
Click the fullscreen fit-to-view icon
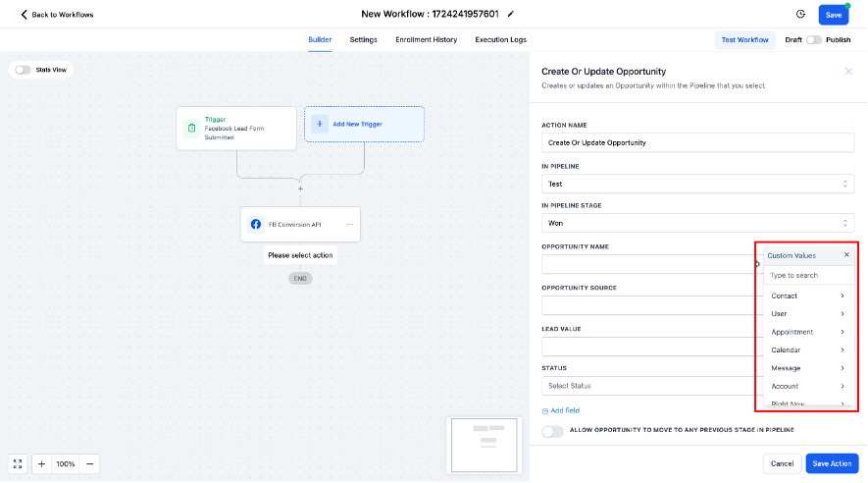click(x=18, y=463)
